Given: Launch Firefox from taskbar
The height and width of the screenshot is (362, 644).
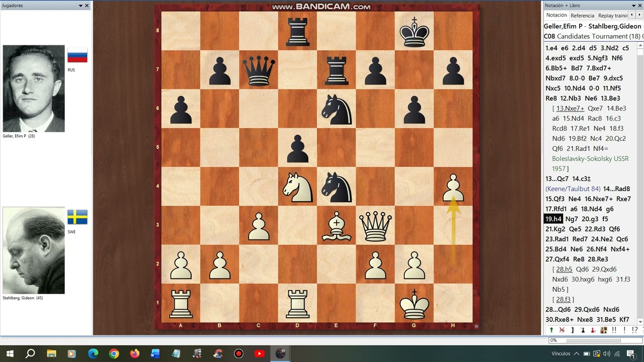Looking at the screenshot, I should pyautogui.click(x=134, y=353).
